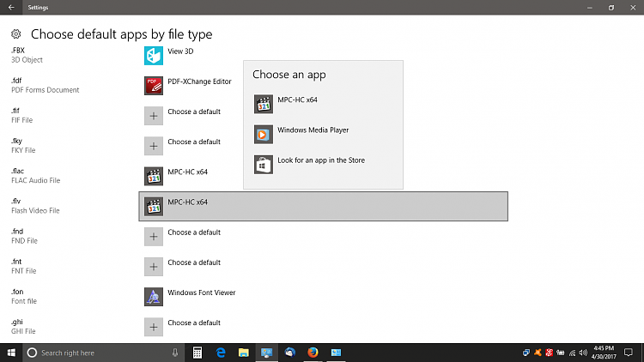Click the plus icon for .fnt file
644x362 pixels.
pyautogui.click(x=154, y=267)
